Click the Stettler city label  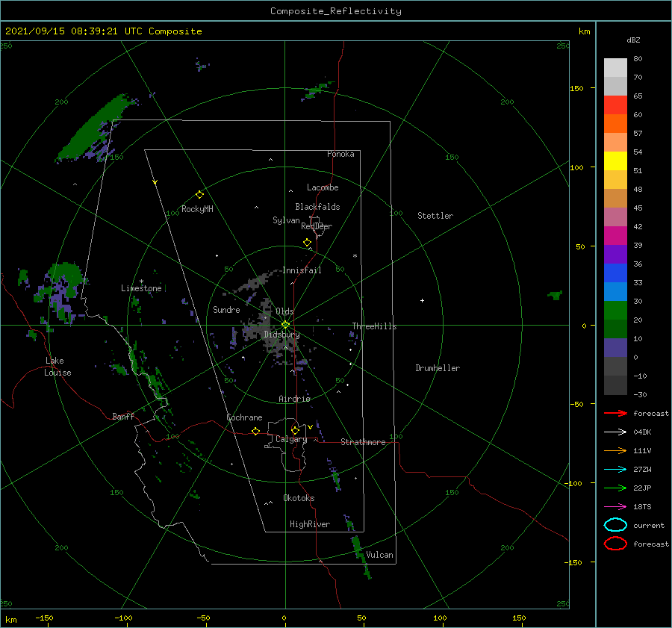click(435, 216)
